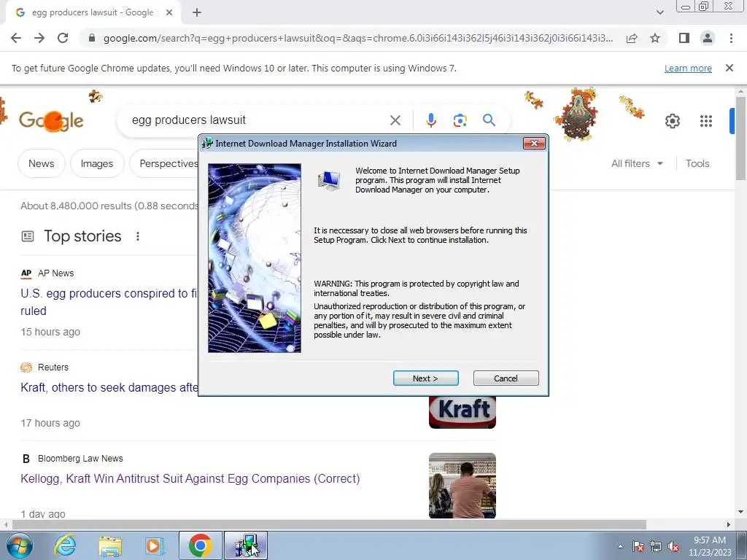Click the vertical page scrollbar

coord(740,138)
